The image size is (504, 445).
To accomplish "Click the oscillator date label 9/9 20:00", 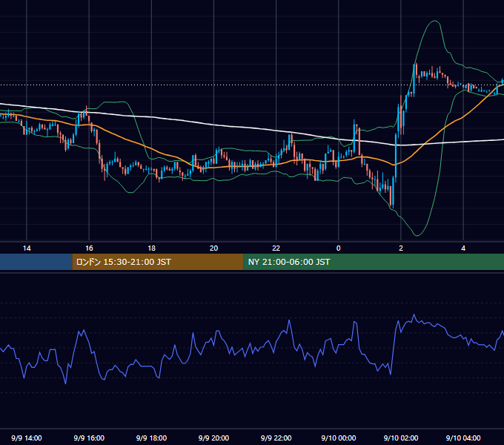I will click(x=213, y=438).
